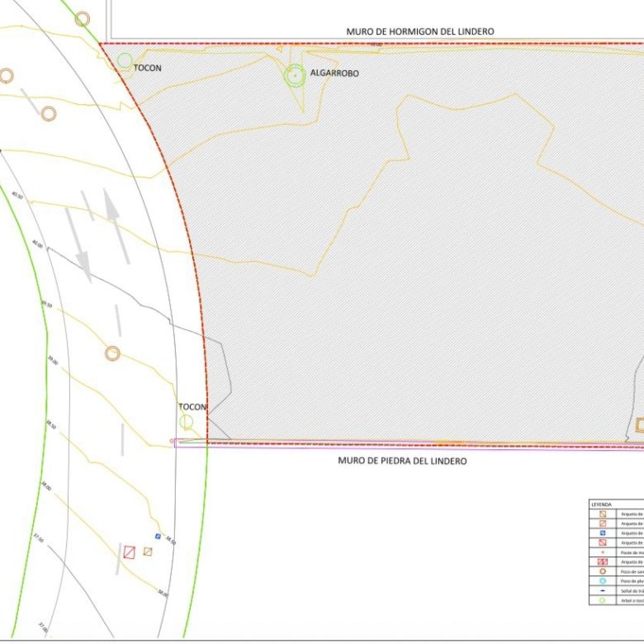Screen dimensions: 644x644
Task: Select the red square arqueta on the road
Action: [x=129, y=552]
